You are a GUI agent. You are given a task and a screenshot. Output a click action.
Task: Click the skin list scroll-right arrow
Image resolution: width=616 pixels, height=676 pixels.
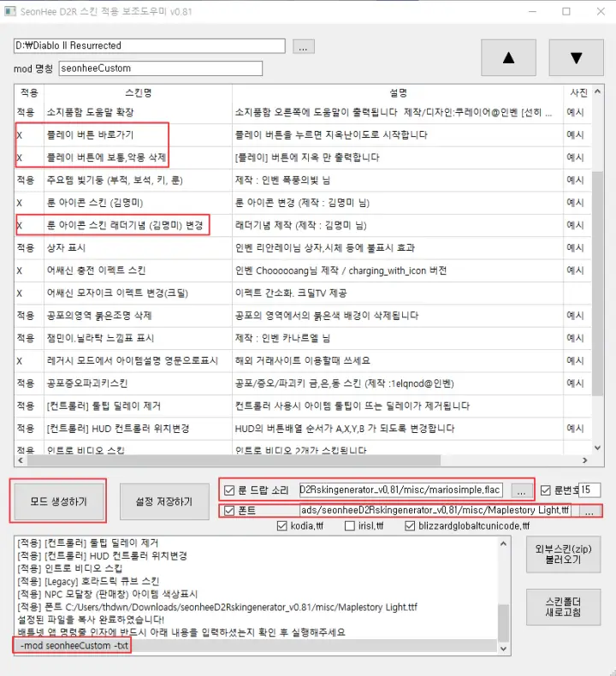tap(585, 460)
